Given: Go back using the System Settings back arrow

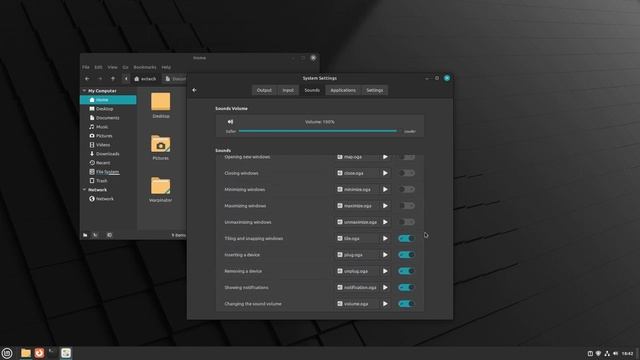Looking at the screenshot, I should tap(194, 90).
